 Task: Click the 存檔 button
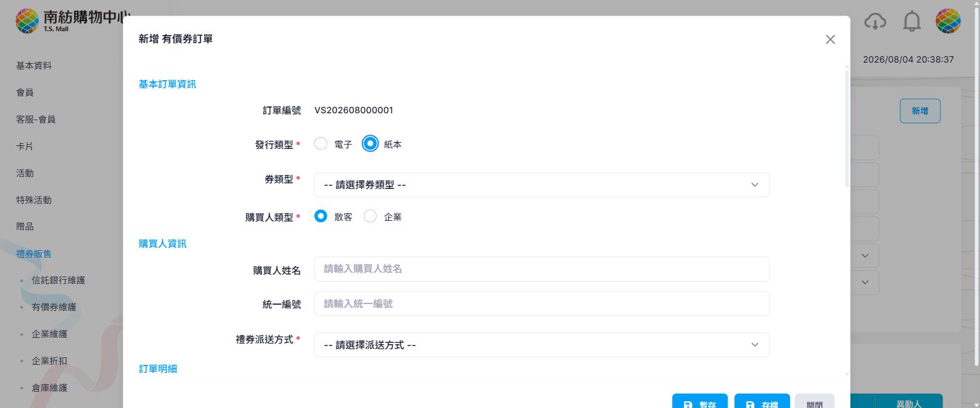(x=762, y=402)
